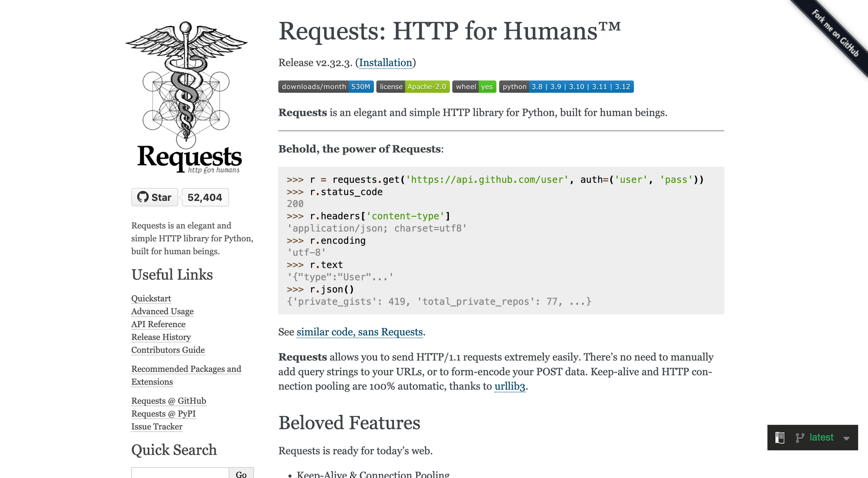Click the Quick Search input field
The image size is (868, 478).
click(x=180, y=473)
